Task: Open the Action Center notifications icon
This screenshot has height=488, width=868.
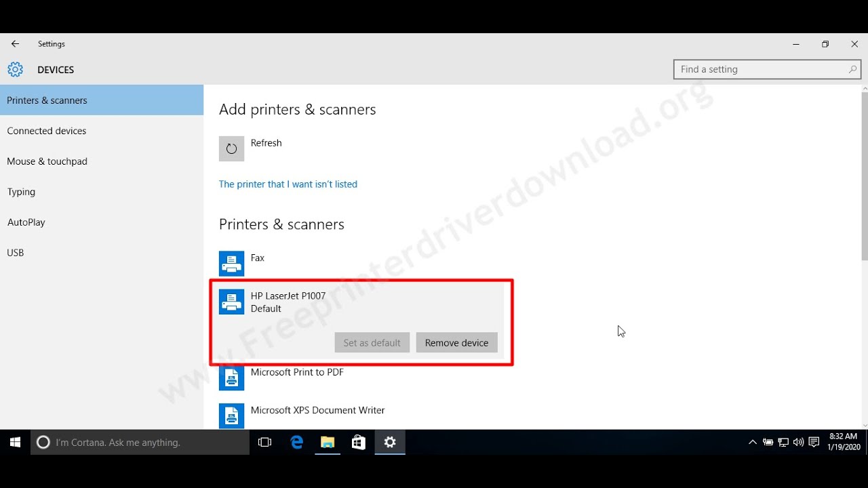Action: coord(814,443)
